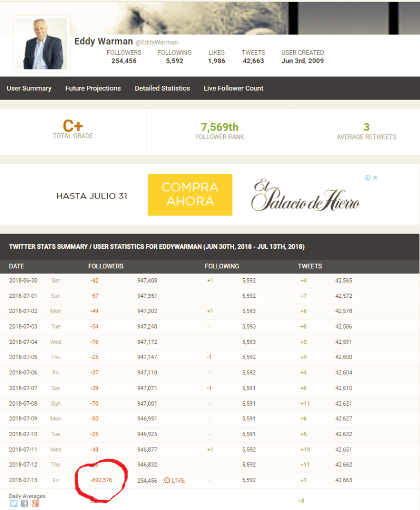420x510 pixels.
Task: Click the favorite heart icon beside the profile
Action: tap(85, 58)
